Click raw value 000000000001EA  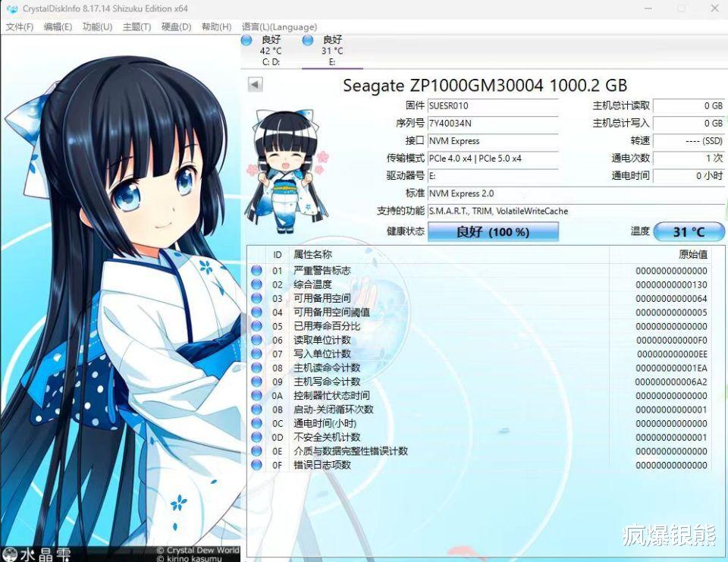[671, 369]
